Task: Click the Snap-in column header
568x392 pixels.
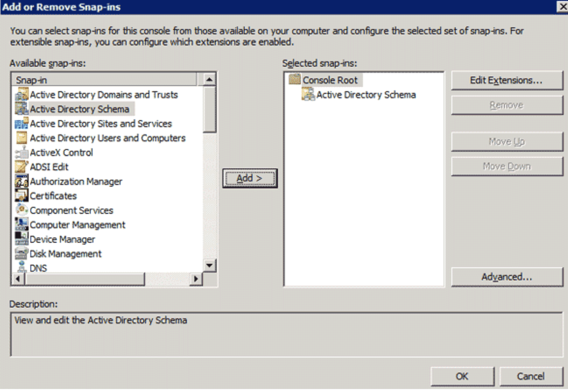Action: coord(104,80)
